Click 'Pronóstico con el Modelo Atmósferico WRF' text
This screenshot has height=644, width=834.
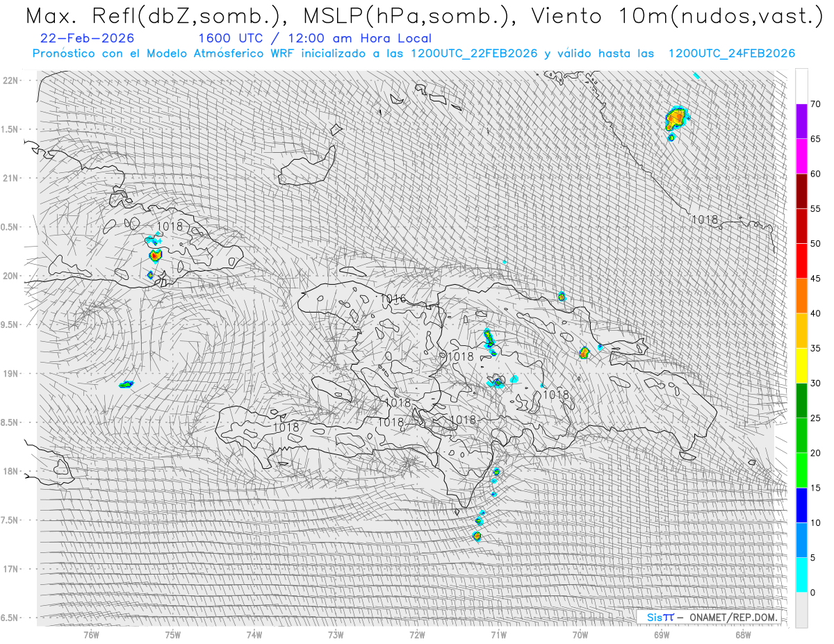click(164, 53)
